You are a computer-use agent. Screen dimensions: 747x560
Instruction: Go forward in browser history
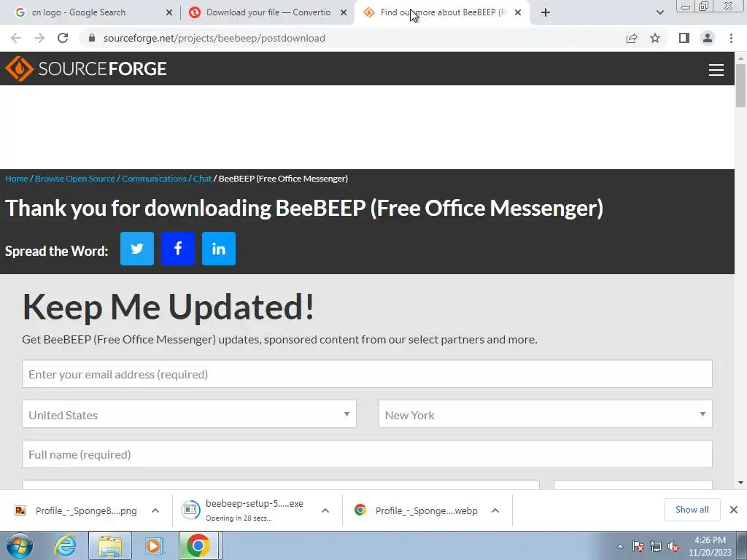[x=39, y=38]
